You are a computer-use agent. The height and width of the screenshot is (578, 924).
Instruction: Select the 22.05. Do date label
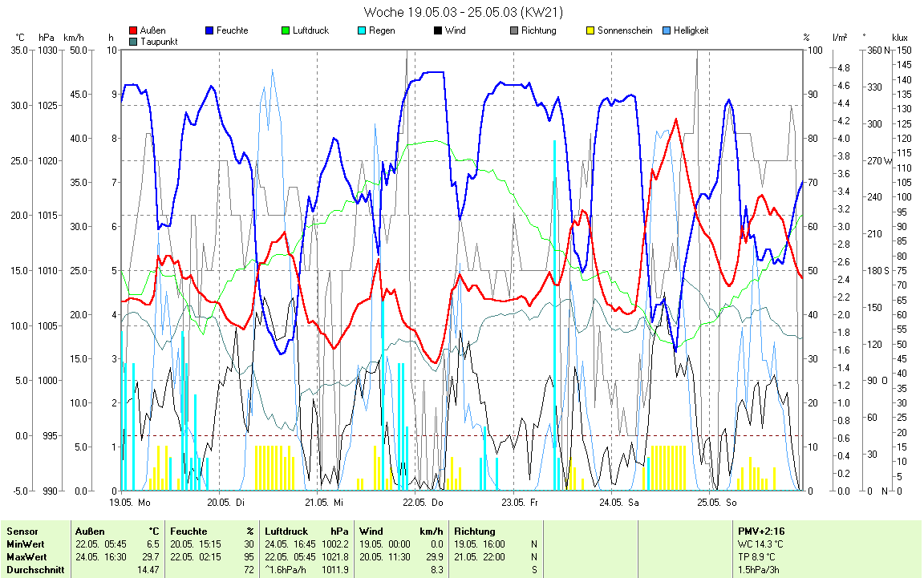(423, 503)
